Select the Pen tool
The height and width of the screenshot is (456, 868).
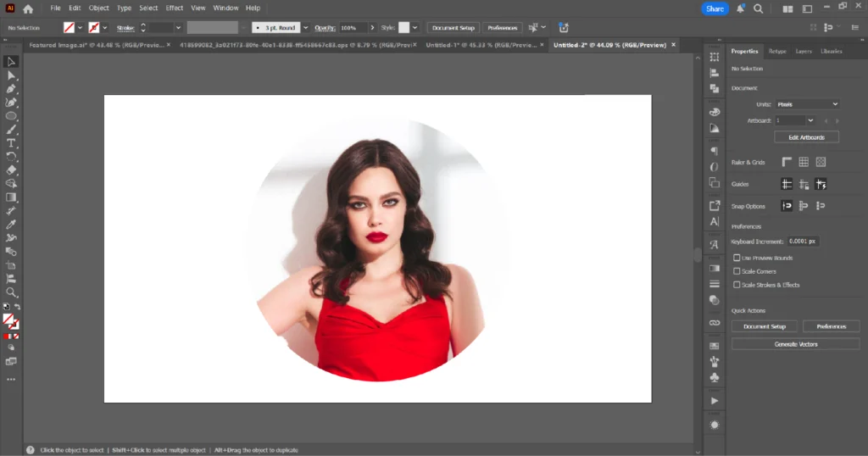pos(10,88)
